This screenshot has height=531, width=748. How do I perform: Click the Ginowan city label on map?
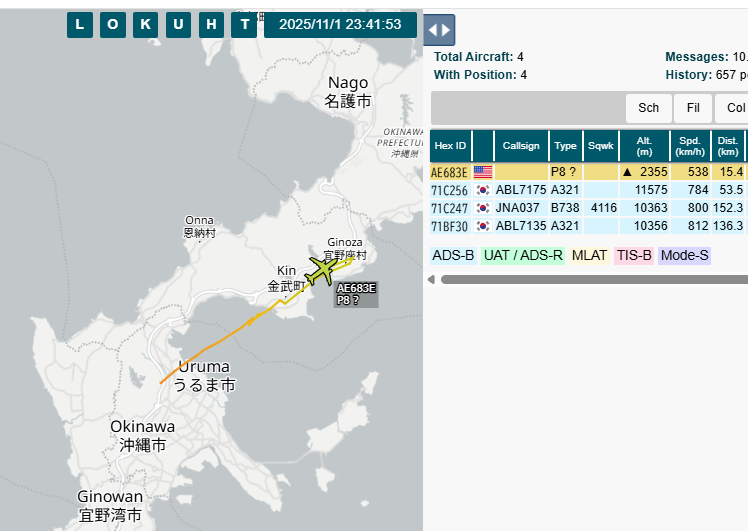pyautogui.click(x=110, y=506)
